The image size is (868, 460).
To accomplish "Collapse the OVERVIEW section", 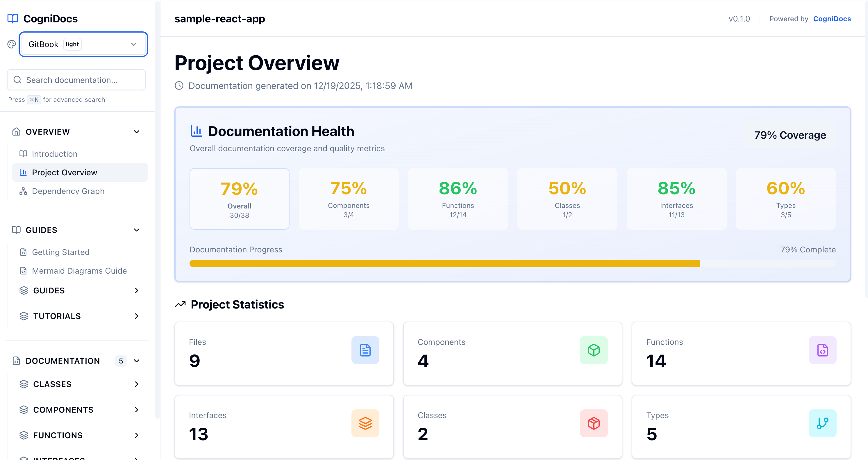I will [136, 132].
